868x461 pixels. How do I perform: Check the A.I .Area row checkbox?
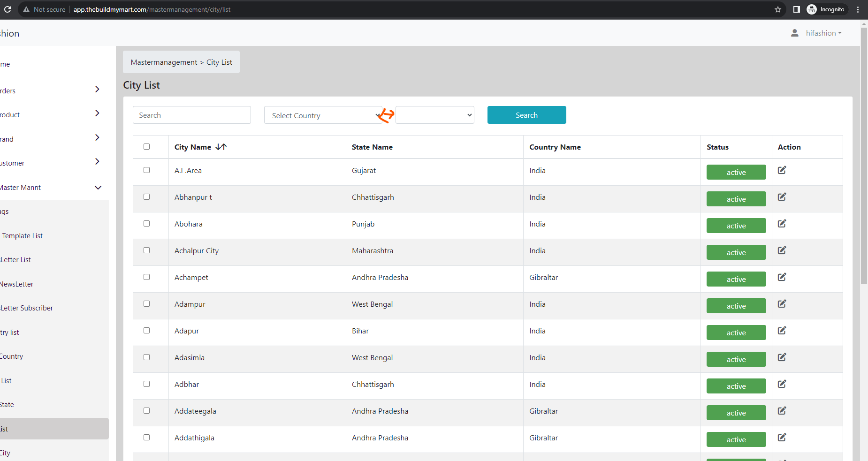146,170
